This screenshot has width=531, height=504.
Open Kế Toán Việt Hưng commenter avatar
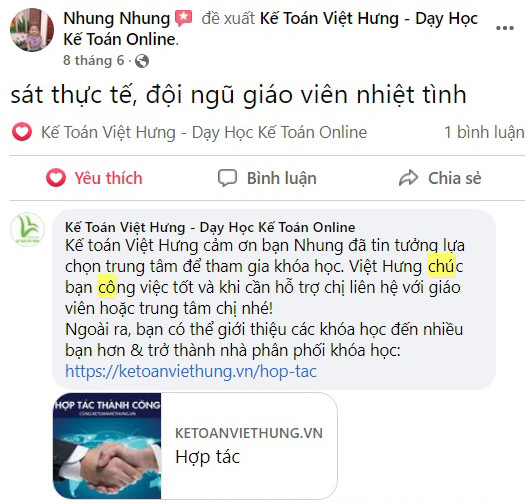(27, 229)
